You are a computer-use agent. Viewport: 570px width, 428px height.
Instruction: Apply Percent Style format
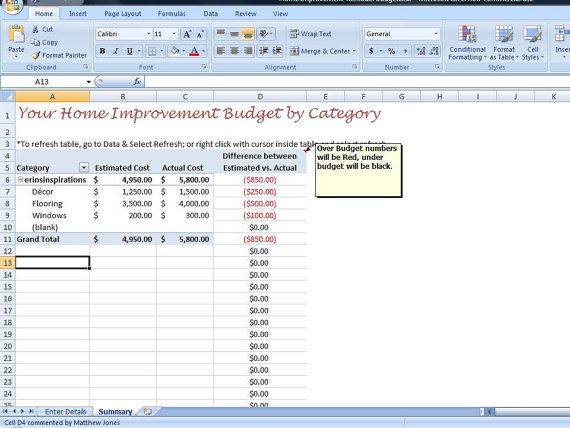click(392, 51)
